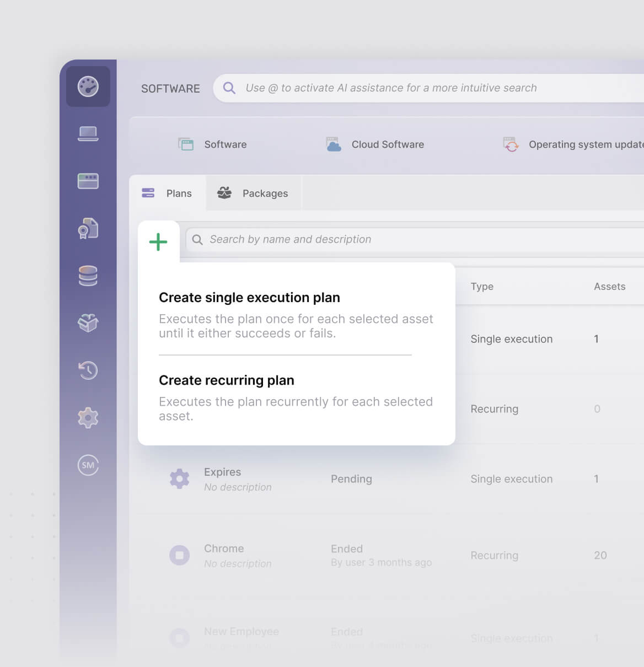Choose Create recurring plan
644x667 pixels.
227,380
